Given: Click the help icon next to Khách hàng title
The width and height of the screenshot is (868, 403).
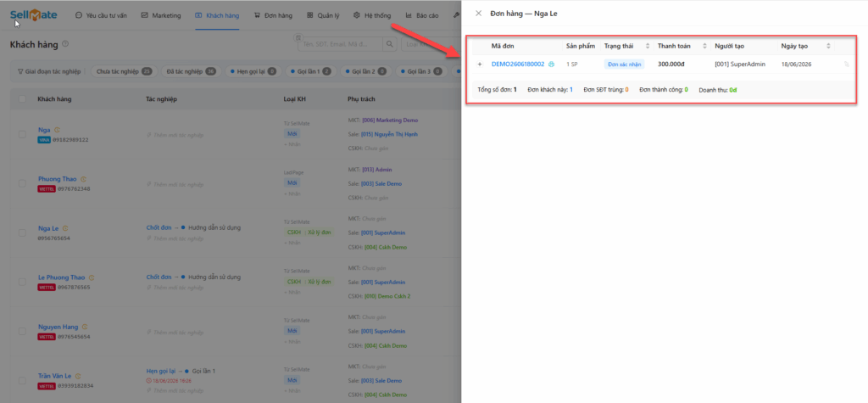Looking at the screenshot, I should [x=65, y=44].
